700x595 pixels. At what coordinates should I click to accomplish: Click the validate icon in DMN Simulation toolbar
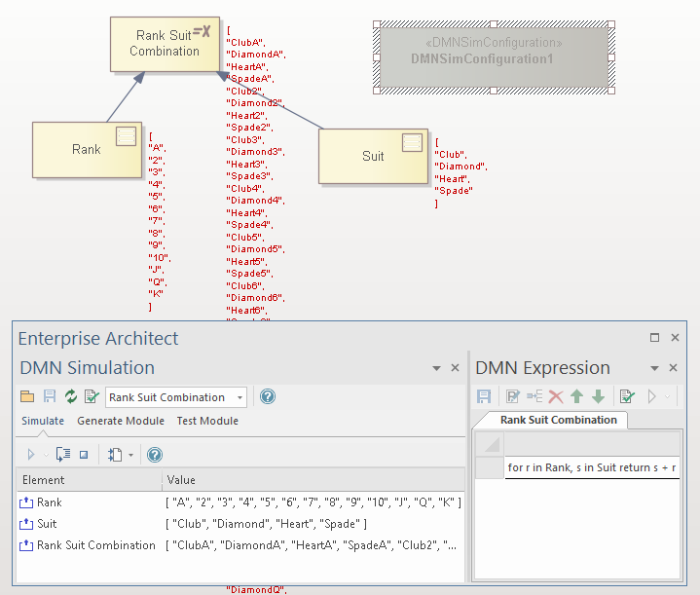(92, 396)
